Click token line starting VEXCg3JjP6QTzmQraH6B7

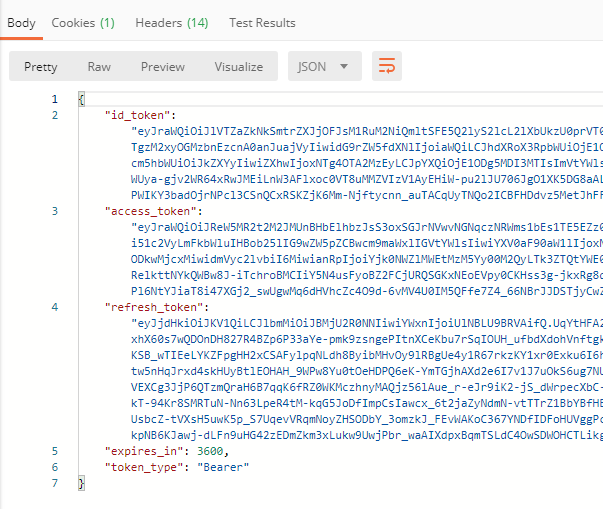pos(367,387)
